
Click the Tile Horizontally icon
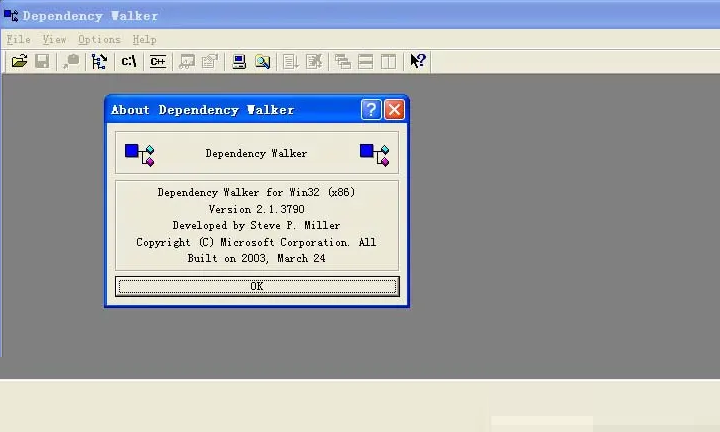click(x=366, y=61)
